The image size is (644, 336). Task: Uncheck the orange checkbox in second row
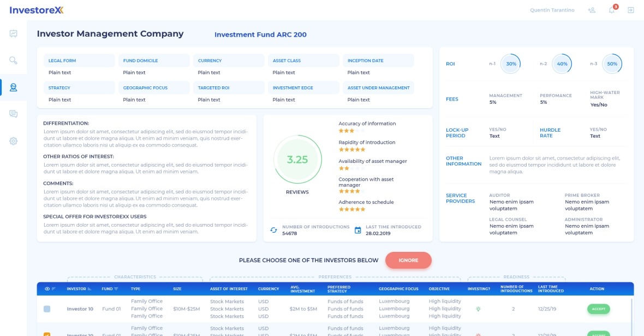point(47,334)
